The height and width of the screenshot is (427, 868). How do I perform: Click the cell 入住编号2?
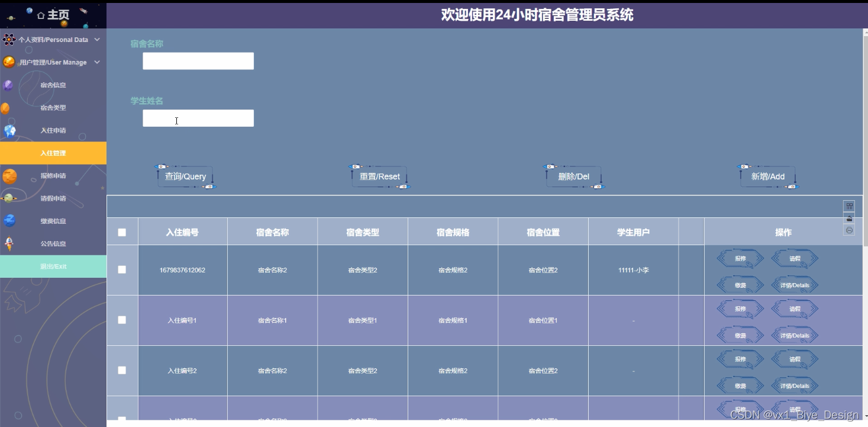[182, 371]
